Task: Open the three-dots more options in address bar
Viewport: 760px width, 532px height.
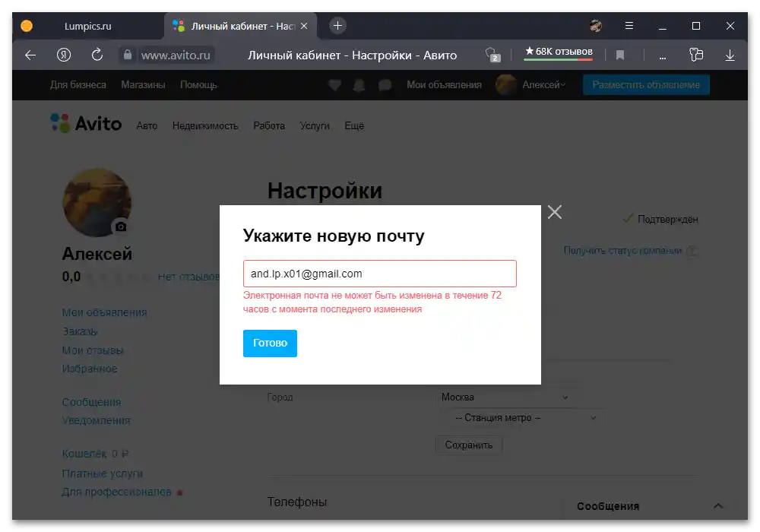Action: tap(662, 57)
